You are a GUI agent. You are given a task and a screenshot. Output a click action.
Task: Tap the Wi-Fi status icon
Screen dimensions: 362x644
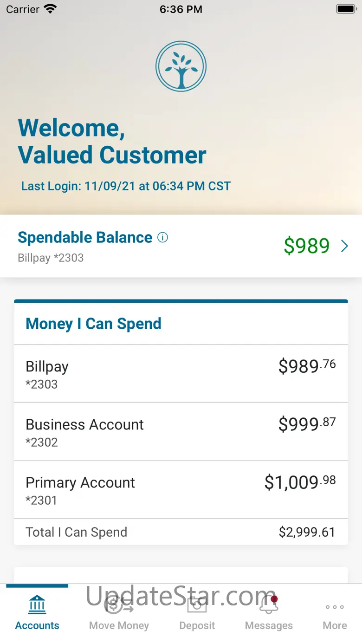[x=50, y=9]
